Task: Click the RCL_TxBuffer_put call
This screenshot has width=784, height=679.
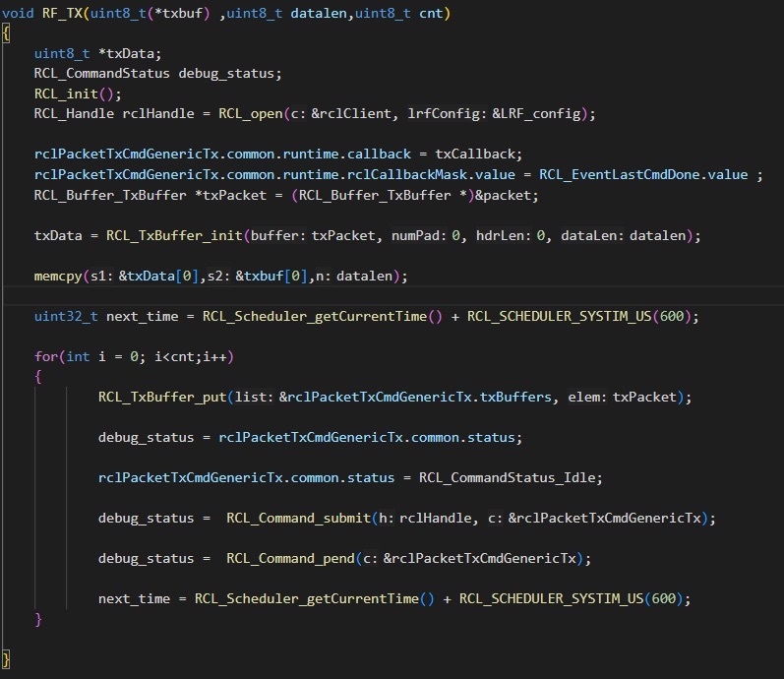Action: click(162, 398)
